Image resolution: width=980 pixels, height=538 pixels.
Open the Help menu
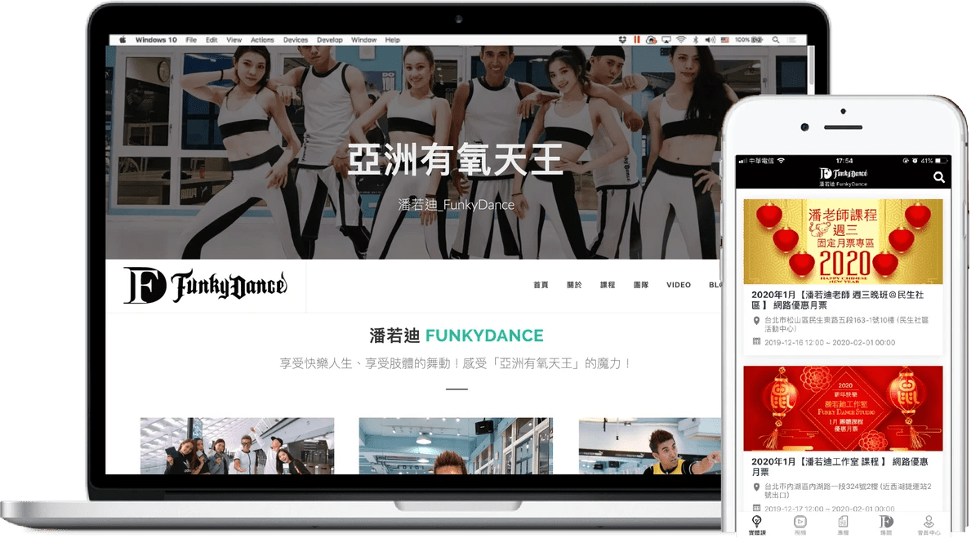tap(393, 40)
